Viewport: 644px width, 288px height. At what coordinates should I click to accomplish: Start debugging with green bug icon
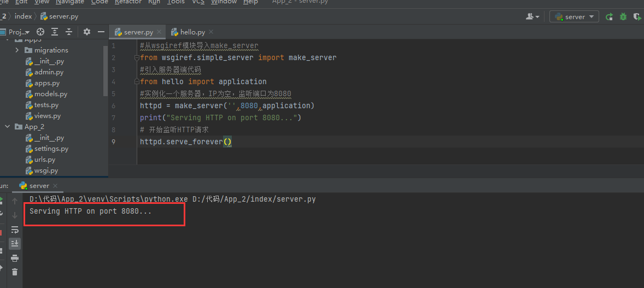click(623, 17)
